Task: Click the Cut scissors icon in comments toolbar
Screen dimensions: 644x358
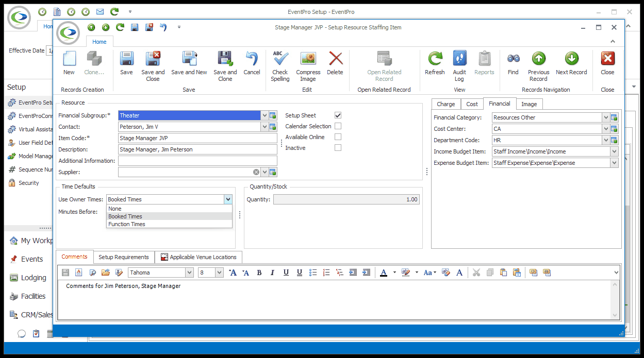Action: (476, 272)
